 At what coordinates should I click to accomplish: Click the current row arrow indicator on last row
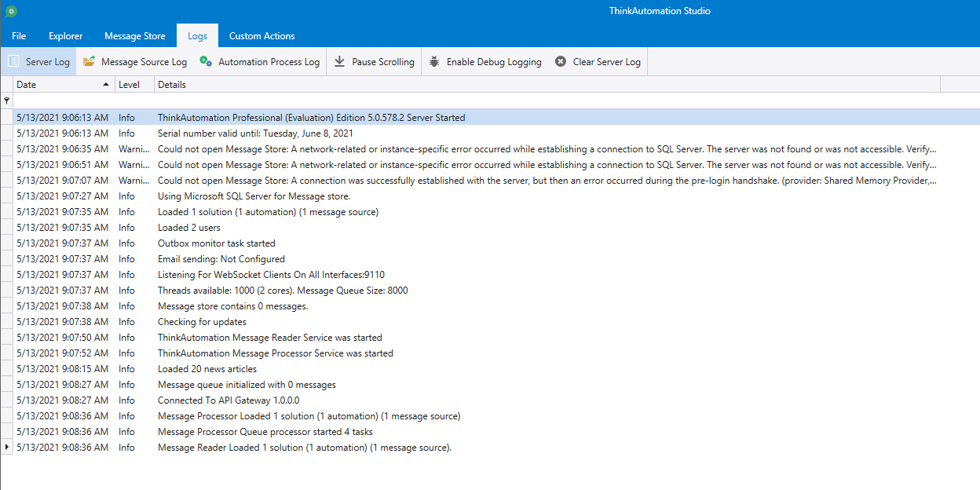pyautogui.click(x=8, y=447)
